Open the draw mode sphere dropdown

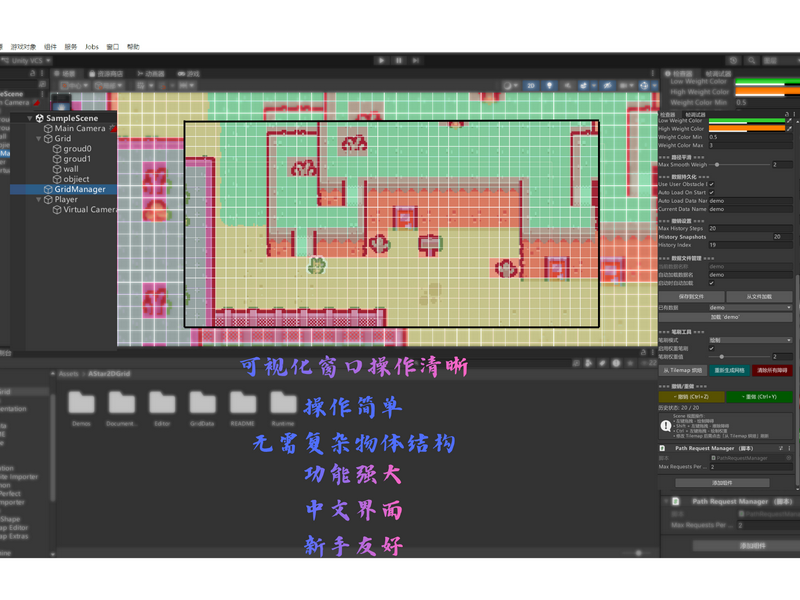tap(510, 86)
